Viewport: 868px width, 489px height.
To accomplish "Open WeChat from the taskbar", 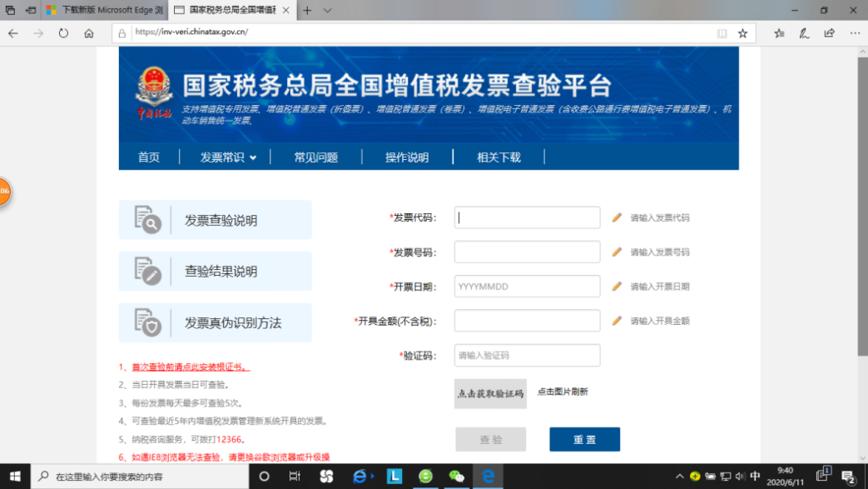I will click(456, 477).
